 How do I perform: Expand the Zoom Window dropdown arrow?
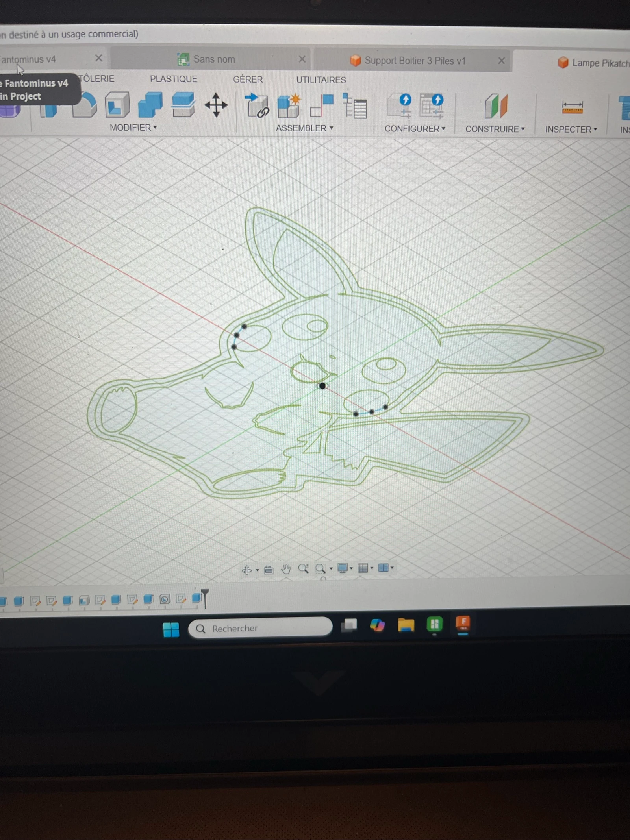click(331, 568)
